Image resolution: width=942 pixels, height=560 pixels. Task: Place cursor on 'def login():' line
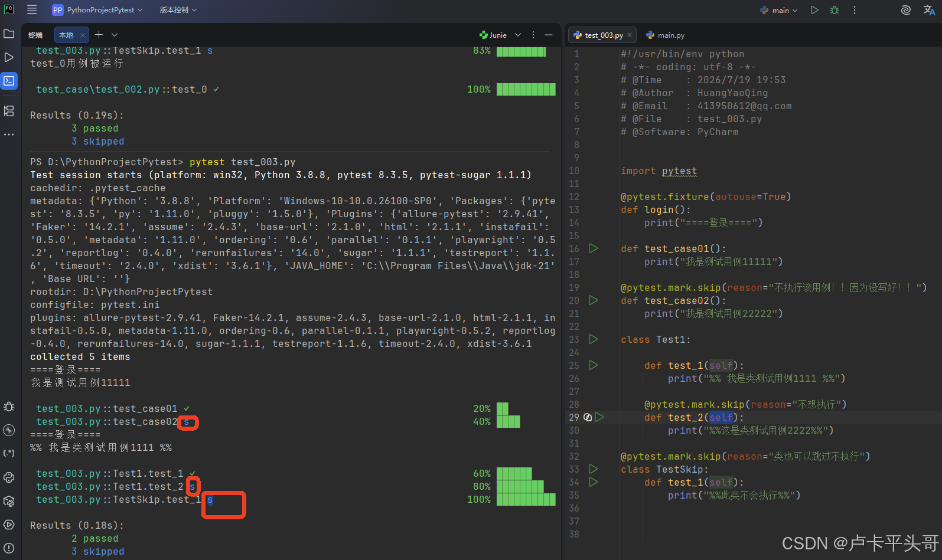(656, 210)
